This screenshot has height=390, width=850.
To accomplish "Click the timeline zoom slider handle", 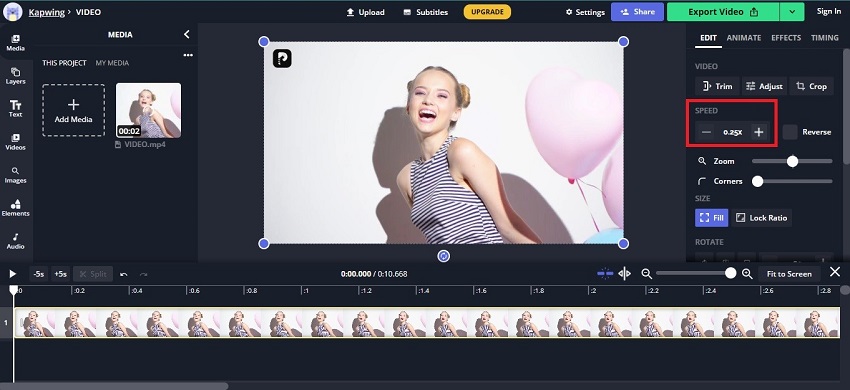I will pyautogui.click(x=731, y=273).
